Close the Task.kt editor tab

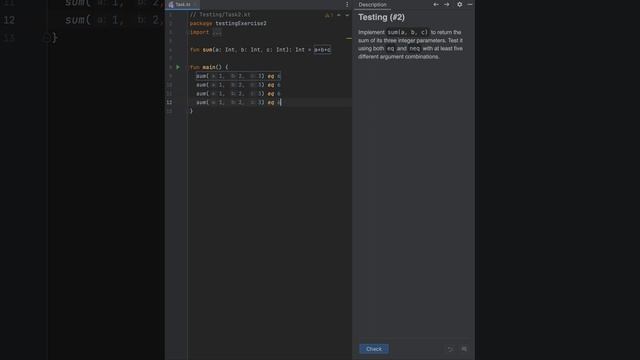pos(196,4)
